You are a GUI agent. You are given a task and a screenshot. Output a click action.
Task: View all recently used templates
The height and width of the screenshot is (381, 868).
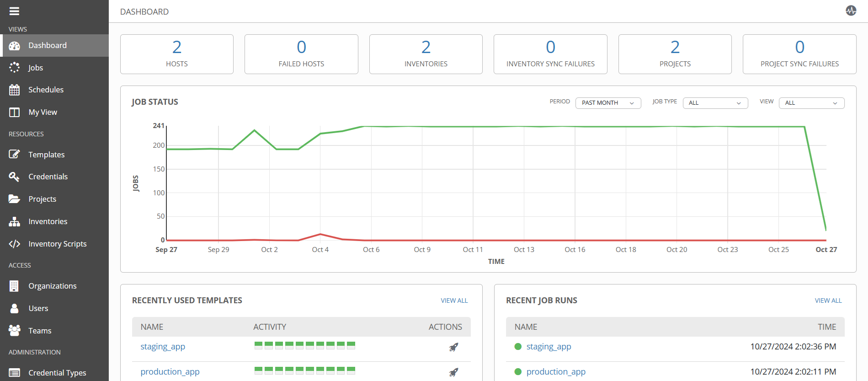(x=454, y=301)
